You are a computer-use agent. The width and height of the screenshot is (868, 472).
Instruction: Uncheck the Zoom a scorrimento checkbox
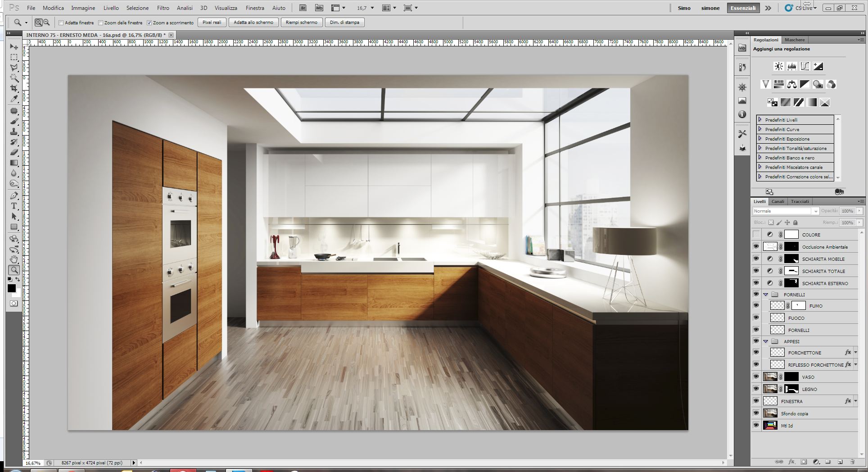[x=149, y=23]
